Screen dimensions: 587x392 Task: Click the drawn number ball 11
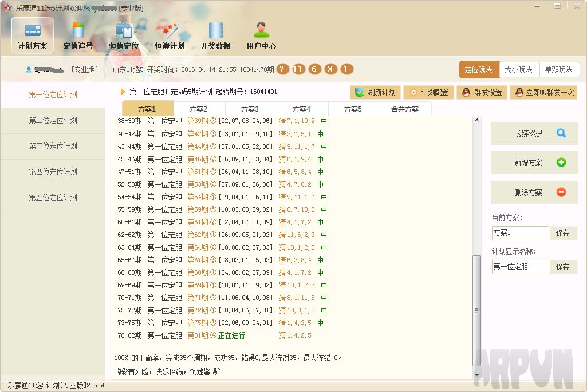[x=298, y=69]
